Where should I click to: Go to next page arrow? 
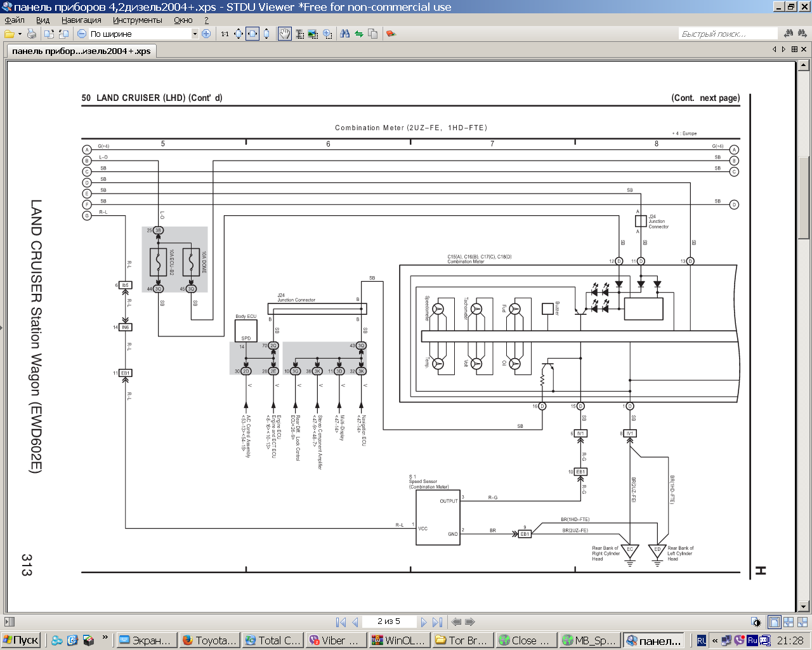point(424,622)
